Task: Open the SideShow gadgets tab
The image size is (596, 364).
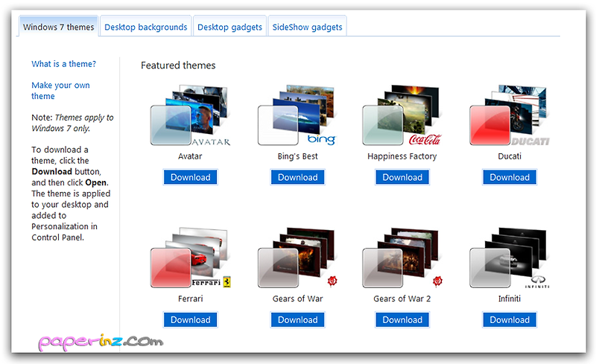Action: 307,27
